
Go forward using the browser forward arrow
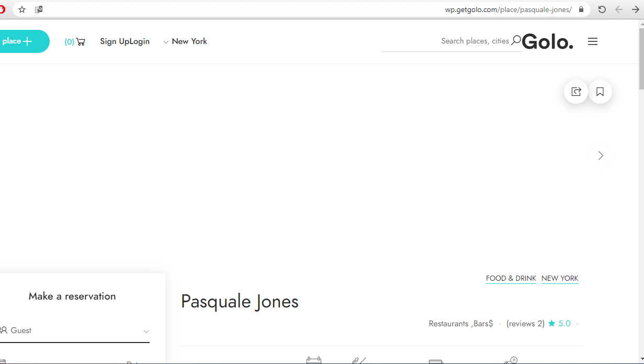coord(636,9)
